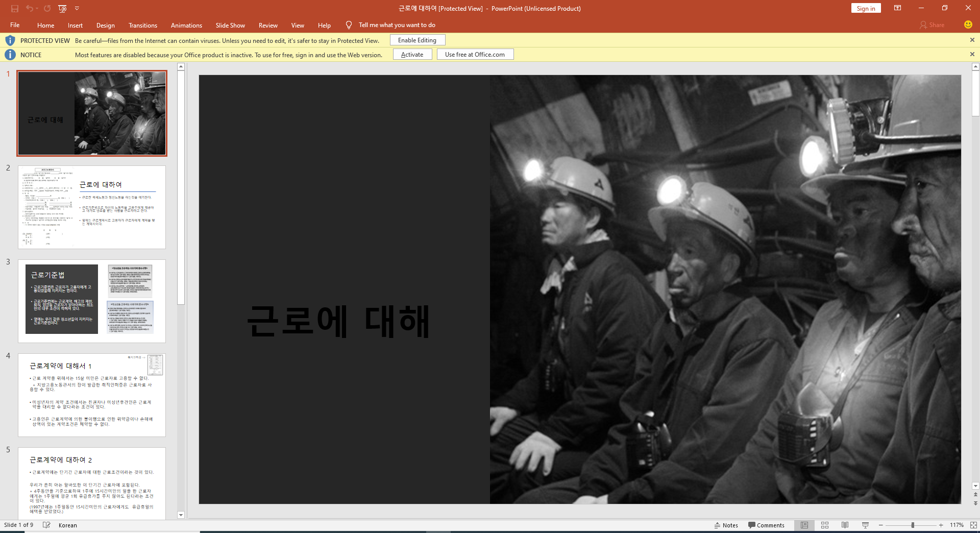This screenshot has width=980, height=533.
Task: Open Ribbon Display Options icon
Action: pos(897,8)
